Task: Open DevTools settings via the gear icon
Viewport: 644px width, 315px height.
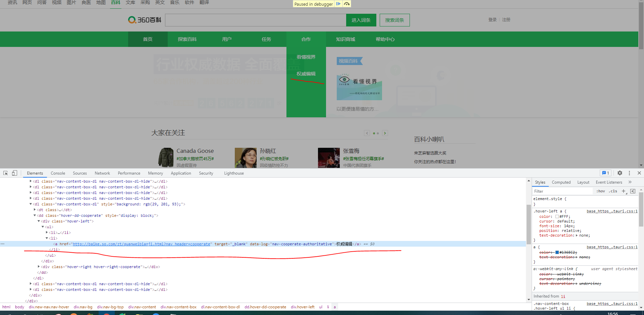Action: (x=620, y=173)
